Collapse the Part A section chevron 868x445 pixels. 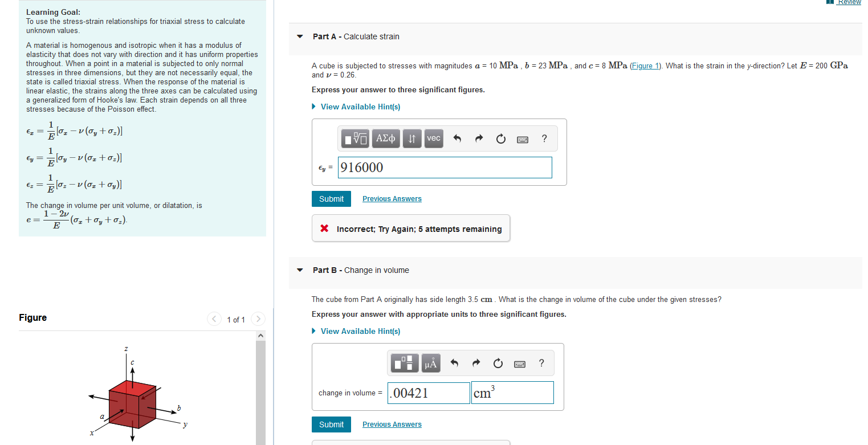click(300, 36)
